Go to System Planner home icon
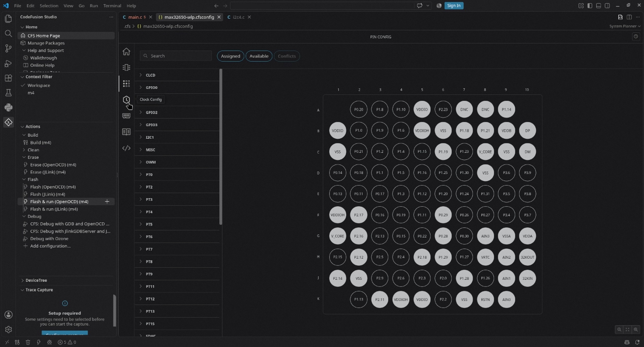 tap(126, 52)
